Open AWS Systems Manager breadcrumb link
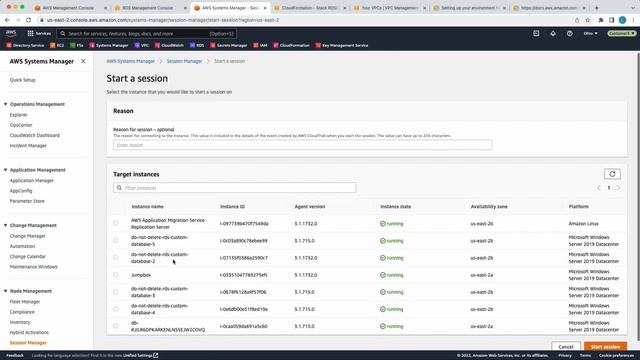640x360 pixels. [131, 61]
